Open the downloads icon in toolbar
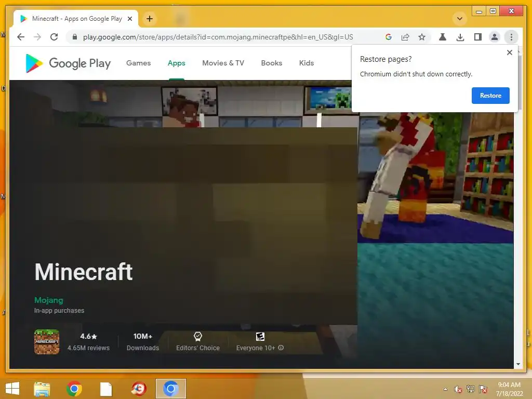This screenshot has width=532, height=399. [460, 37]
